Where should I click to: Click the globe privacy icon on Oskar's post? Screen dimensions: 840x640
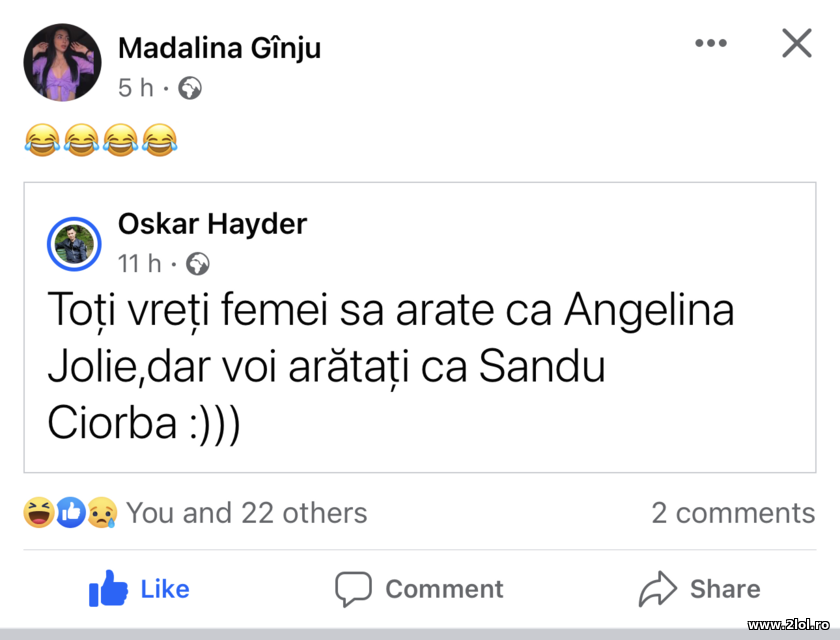coord(198,264)
